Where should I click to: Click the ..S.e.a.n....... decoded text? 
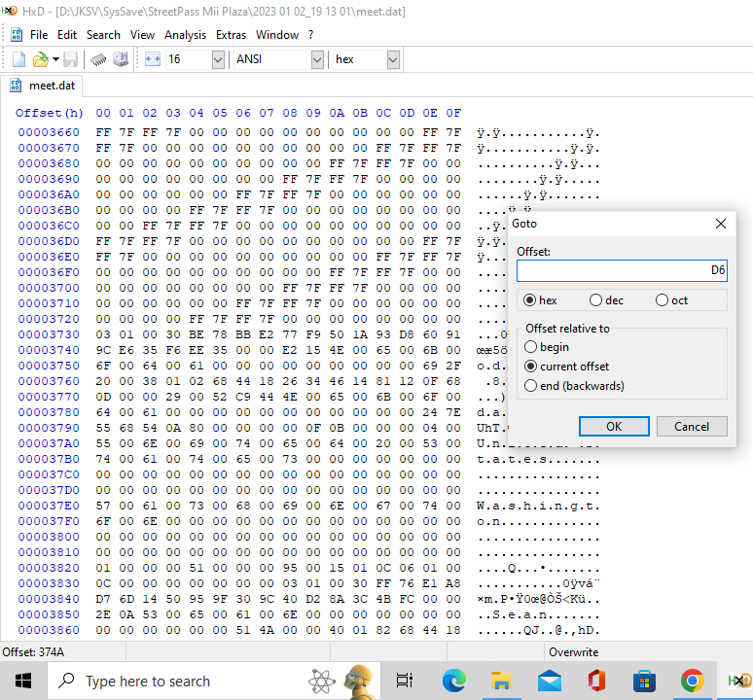click(x=538, y=614)
